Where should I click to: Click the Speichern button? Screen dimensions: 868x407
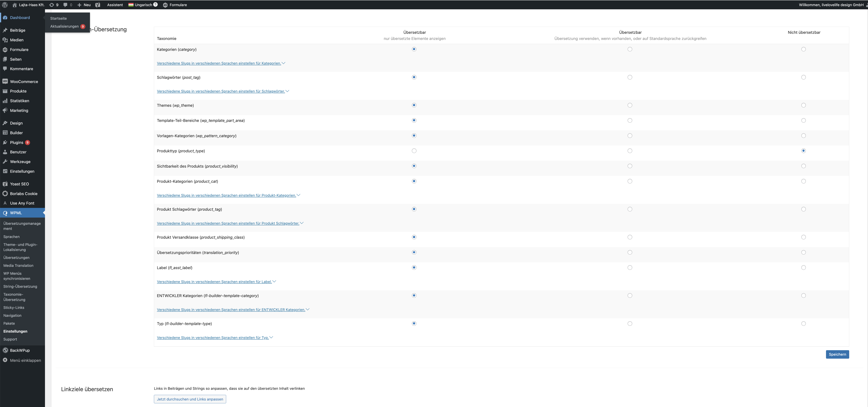click(x=837, y=354)
